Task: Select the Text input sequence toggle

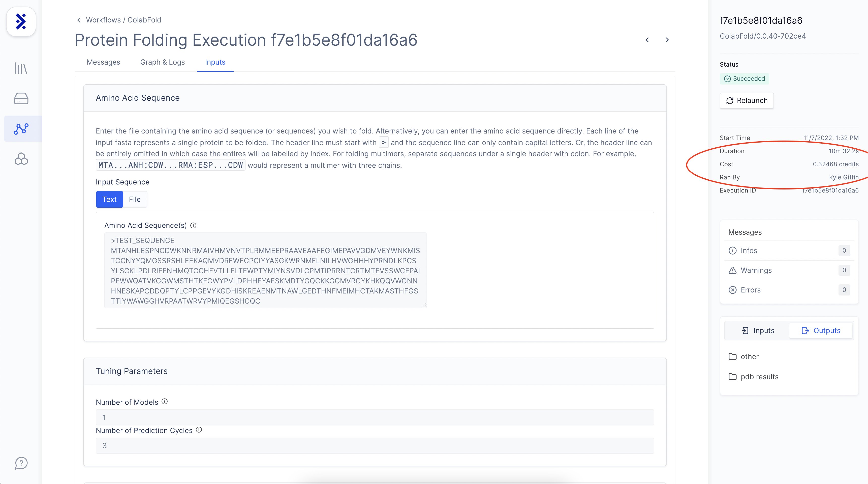Action: [x=110, y=199]
